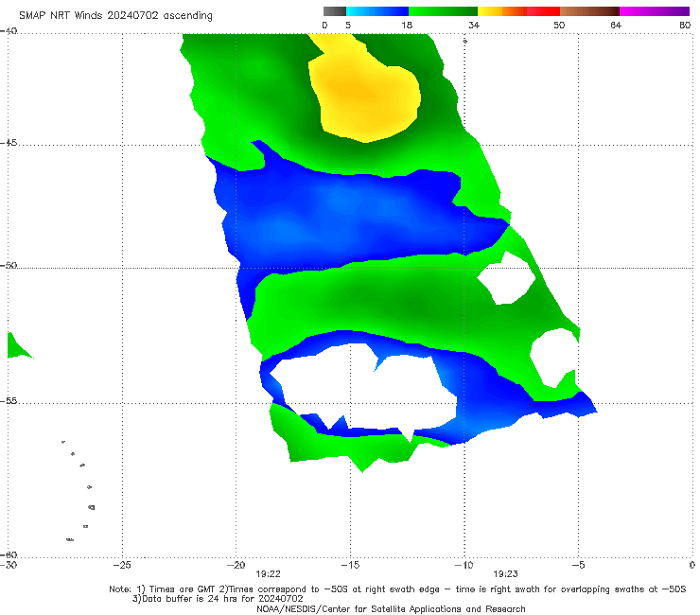Screen dimensions: 700x615
Task: Click the brown 50-64 segment of the color bar
Action: click(589, 11)
